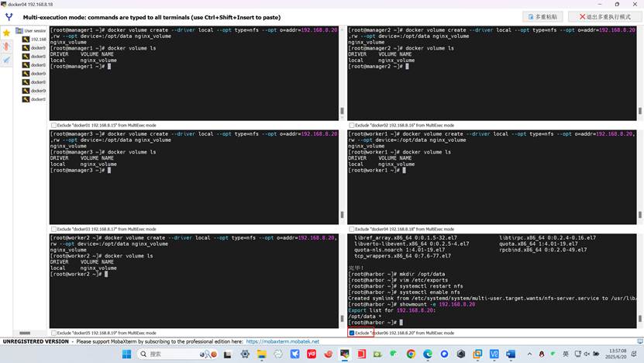The height and width of the screenshot is (363, 644).
Task: Focus the manager3 terminal prompt
Action: tap(81, 170)
